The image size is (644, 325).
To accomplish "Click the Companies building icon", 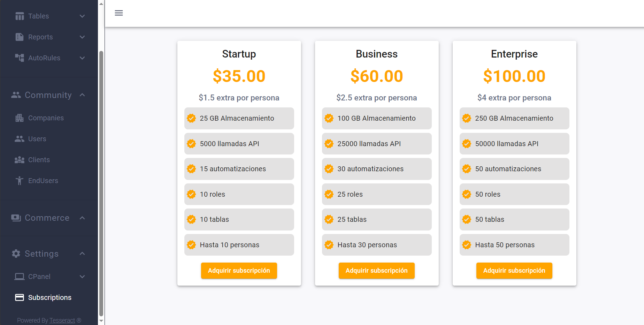I will pos(20,118).
